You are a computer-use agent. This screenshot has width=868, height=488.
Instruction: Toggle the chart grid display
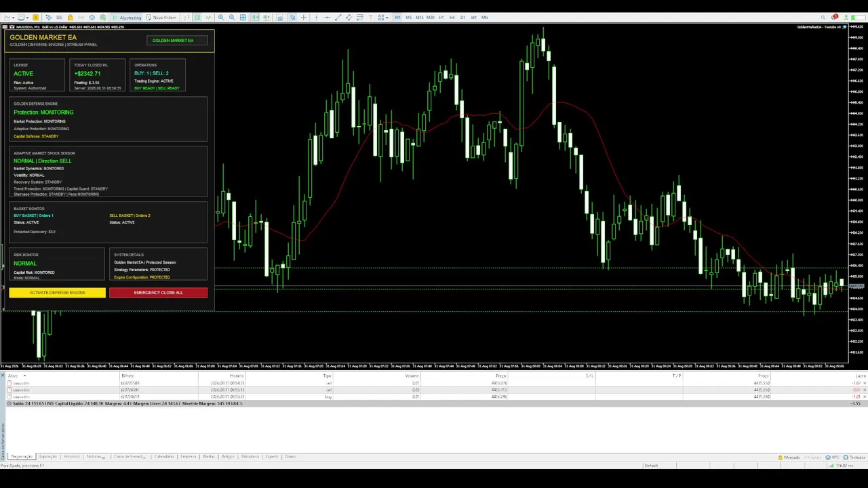point(243,17)
